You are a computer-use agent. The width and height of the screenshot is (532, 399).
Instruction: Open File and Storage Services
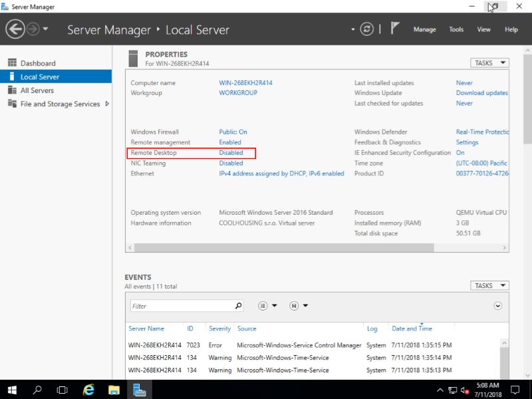click(60, 104)
